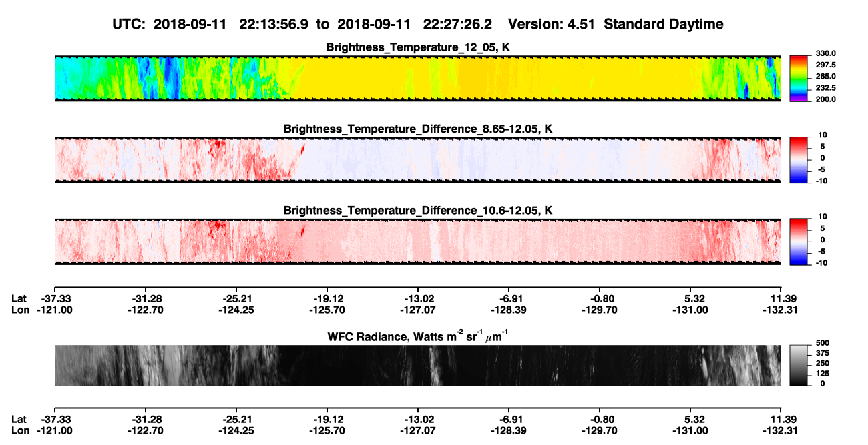Click latitude -13.02 on the axis under the 10.6-12.05 panel
868x445 pixels.
pos(417,299)
